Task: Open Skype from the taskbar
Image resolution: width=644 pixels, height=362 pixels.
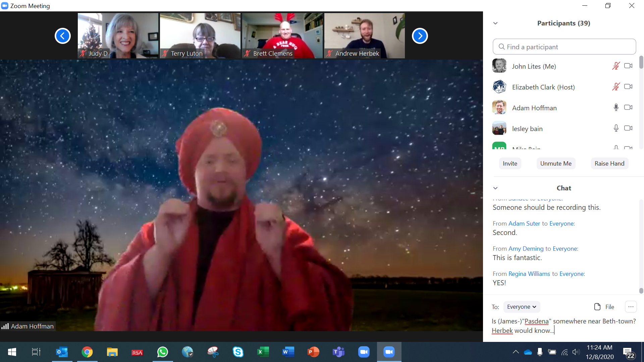Action: tap(238, 352)
